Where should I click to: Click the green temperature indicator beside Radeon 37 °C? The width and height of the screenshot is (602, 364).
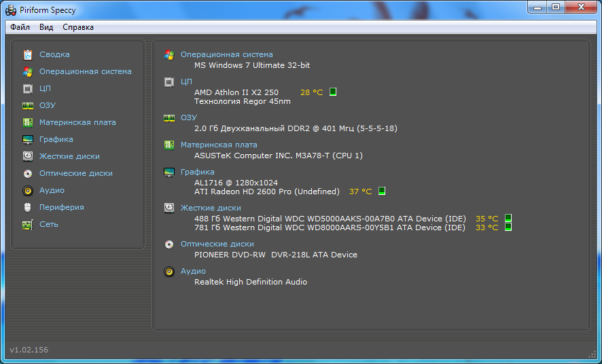[x=382, y=191]
